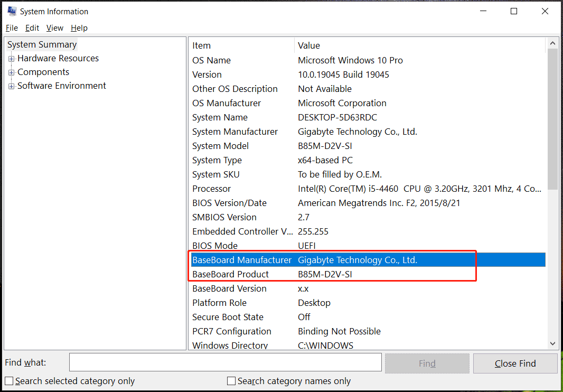
Task: Select the Embedded Controller Version row
Action: (368, 231)
